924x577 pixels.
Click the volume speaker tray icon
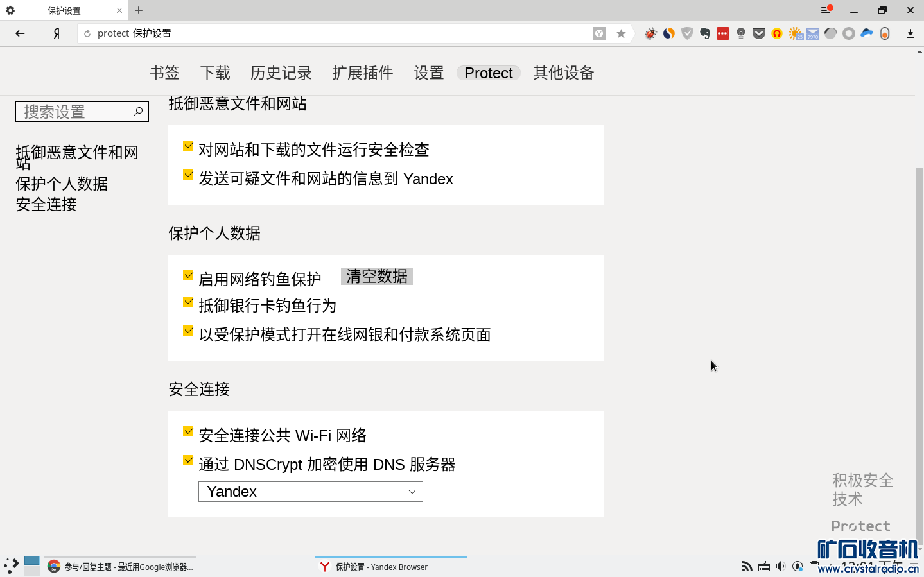[x=780, y=566]
